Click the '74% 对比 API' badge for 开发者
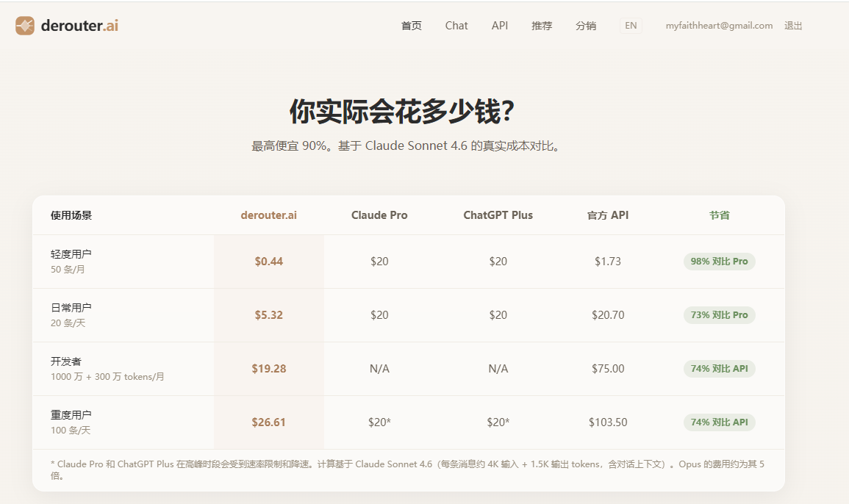 click(719, 368)
